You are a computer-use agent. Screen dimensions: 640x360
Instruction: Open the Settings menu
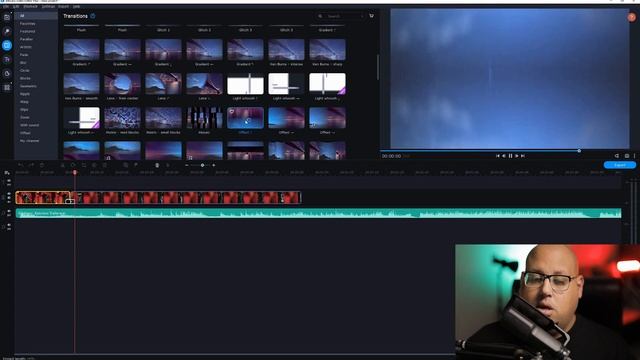coord(48,7)
